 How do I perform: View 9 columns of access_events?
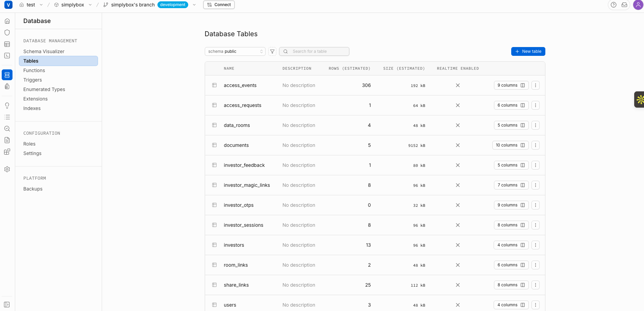click(x=511, y=85)
